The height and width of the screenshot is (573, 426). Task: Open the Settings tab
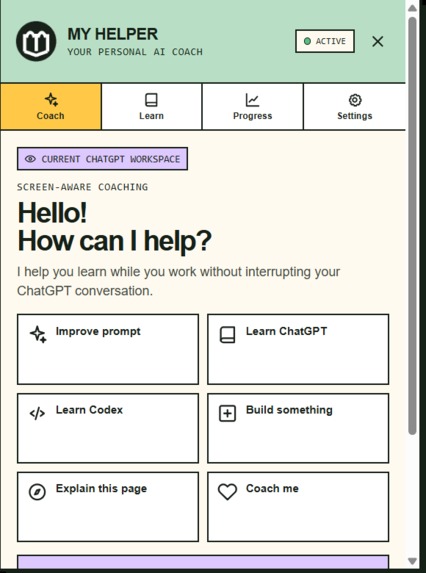pyautogui.click(x=354, y=106)
